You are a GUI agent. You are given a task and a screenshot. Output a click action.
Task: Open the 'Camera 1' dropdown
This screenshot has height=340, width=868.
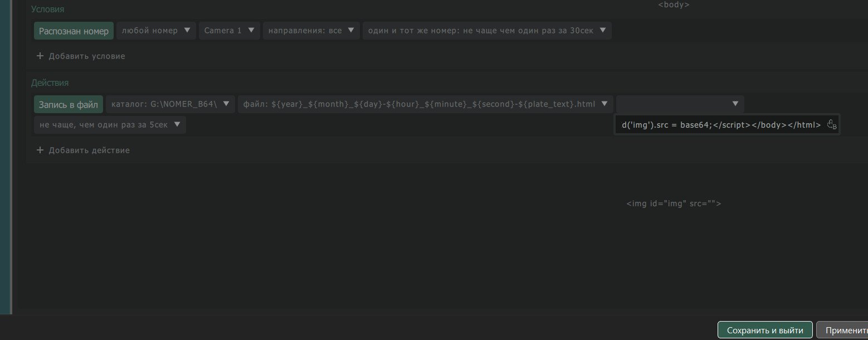click(x=230, y=31)
